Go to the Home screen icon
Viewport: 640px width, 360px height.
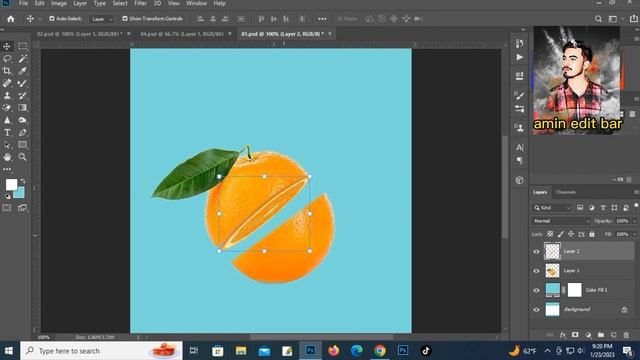point(11,19)
